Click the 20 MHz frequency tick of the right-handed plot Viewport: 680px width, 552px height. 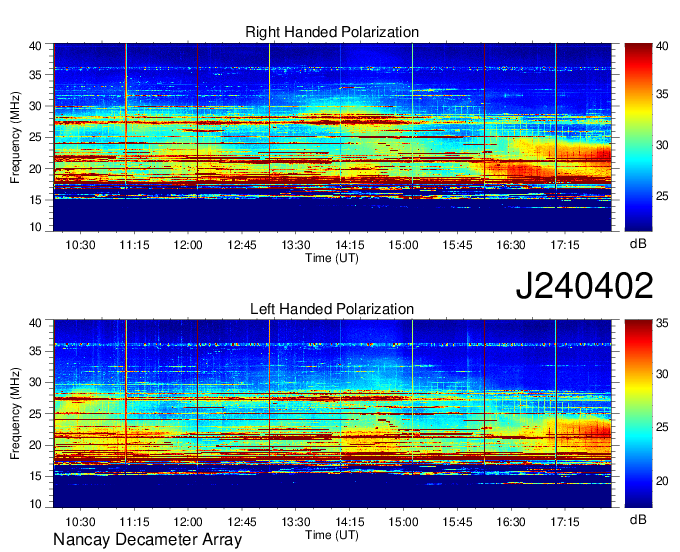[x=36, y=169]
